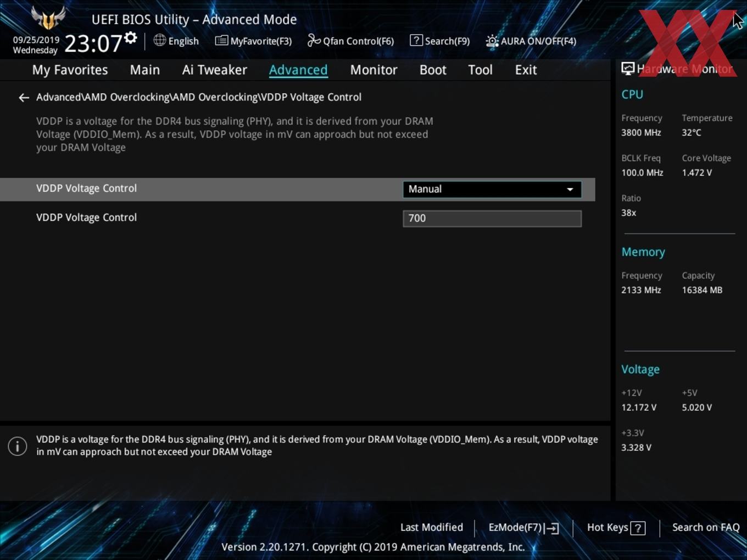Click the Version 2.20.1271 copyright text
The image size is (747, 560).
click(x=373, y=547)
